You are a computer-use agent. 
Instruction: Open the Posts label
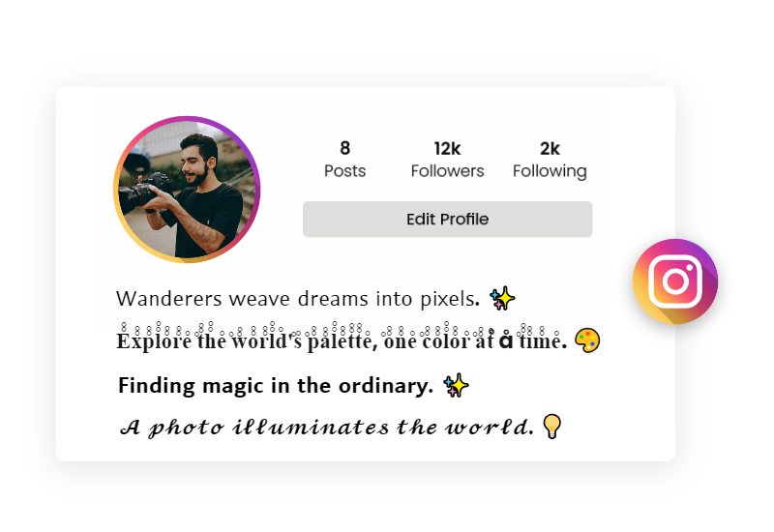[x=344, y=171]
